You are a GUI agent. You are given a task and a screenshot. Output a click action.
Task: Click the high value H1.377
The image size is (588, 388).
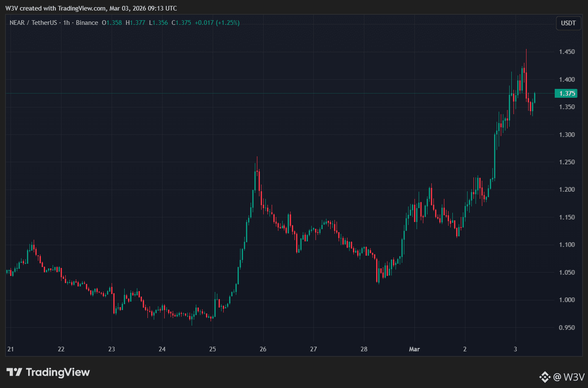(135, 23)
